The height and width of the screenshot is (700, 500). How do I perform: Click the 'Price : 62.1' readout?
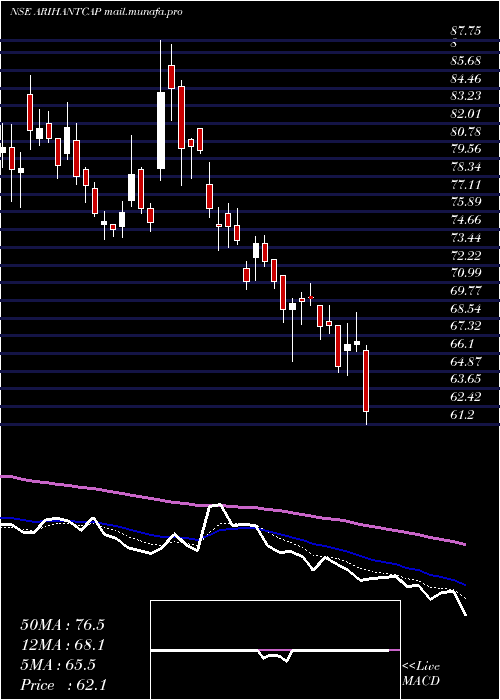click(62, 685)
